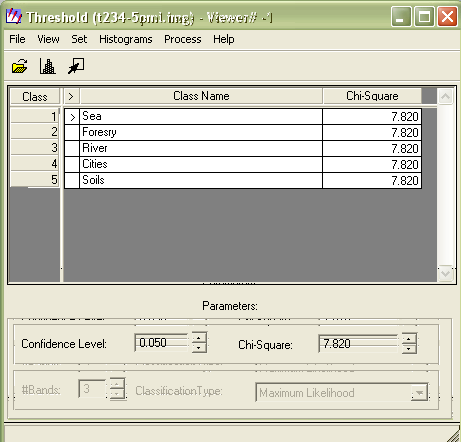Click the histogram toolbar icon
The height and width of the screenshot is (442, 461).
pyautogui.click(x=48, y=66)
